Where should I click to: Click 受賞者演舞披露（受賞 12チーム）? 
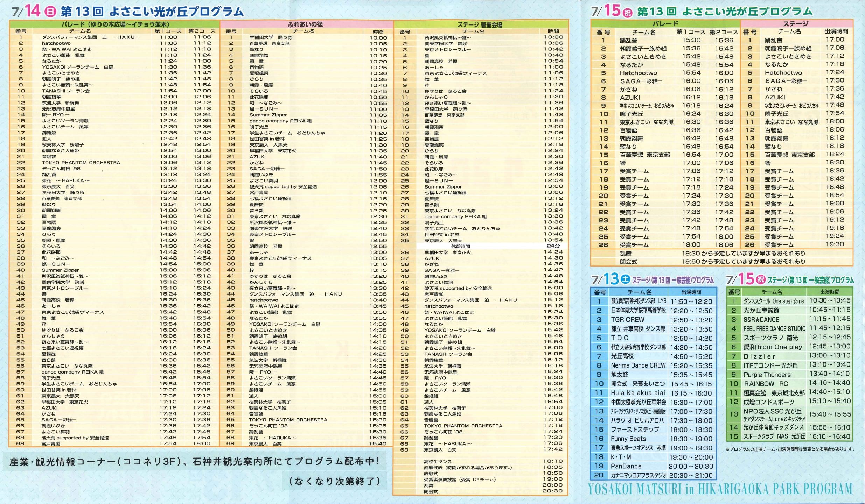click(460, 480)
